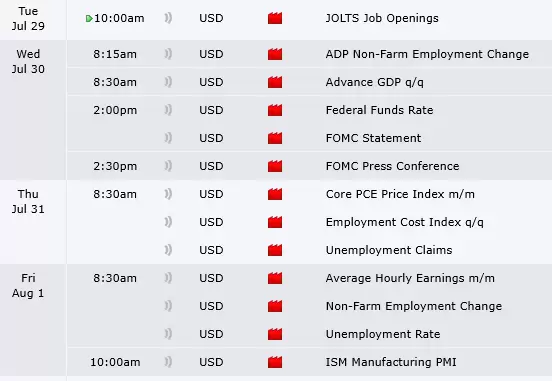Screen dimensions: 552x381
Task: Toggle the sound alert on the FOMC Statement row
Action: 168,138
